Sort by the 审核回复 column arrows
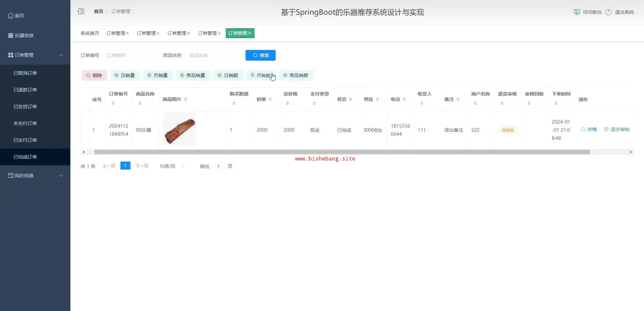This screenshot has width=644, height=311. 529,103
